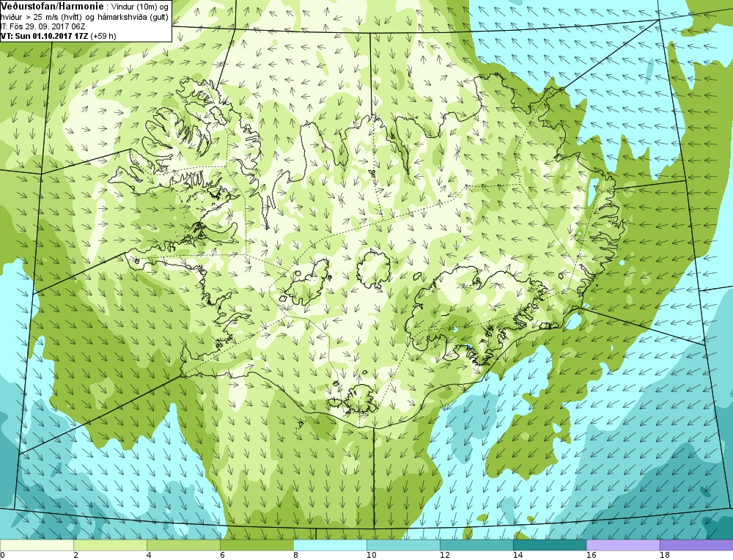Image resolution: width=733 pixels, height=560 pixels.
Task: Click the legend scale label '10'
Action: 372,556
